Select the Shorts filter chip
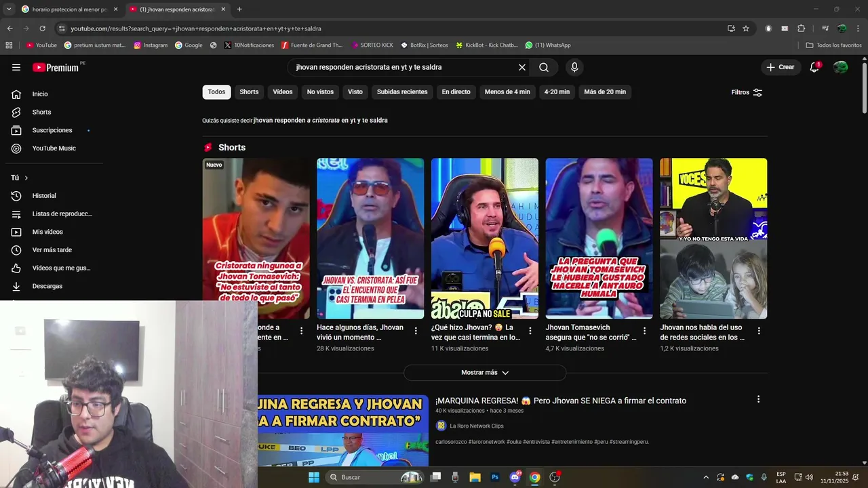The width and height of the screenshot is (868, 488). 249,92
